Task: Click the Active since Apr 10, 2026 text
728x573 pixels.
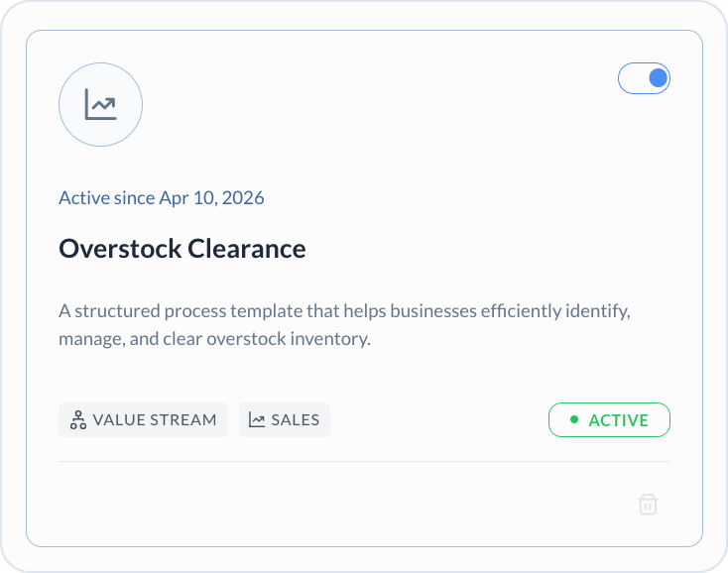Action: (161, 198)
